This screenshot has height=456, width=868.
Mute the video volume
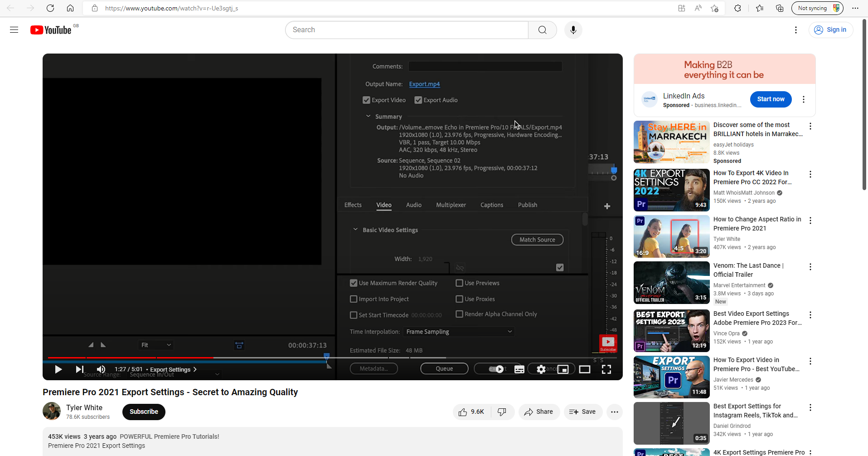point(101,369)
